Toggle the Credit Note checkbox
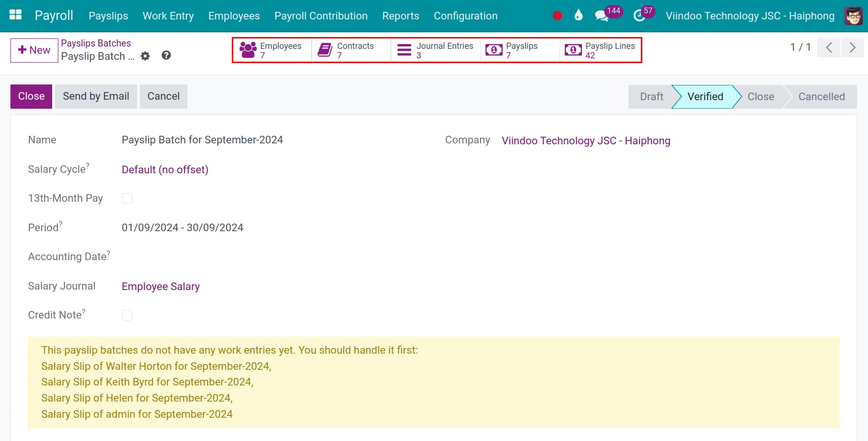 [127, 315]
